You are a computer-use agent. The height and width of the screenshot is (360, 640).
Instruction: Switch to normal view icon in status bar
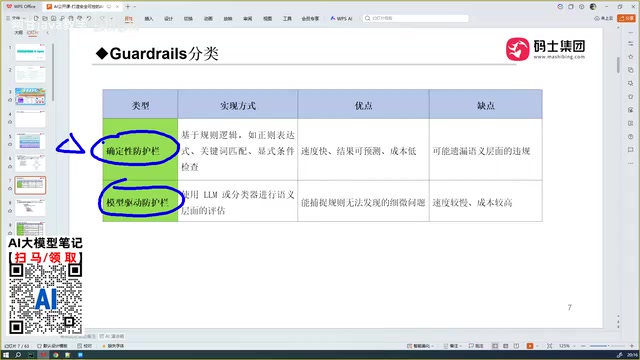pos(495,346)
